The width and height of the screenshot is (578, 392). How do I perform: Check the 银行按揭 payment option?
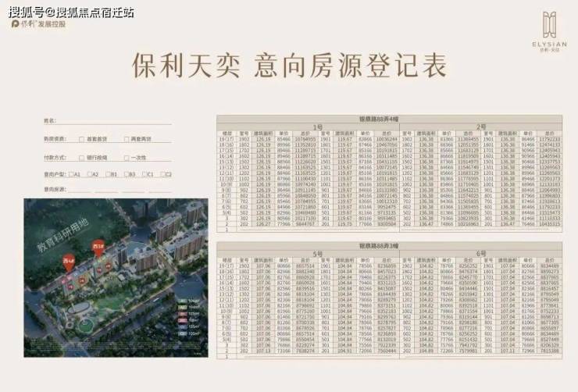point(81,158)
